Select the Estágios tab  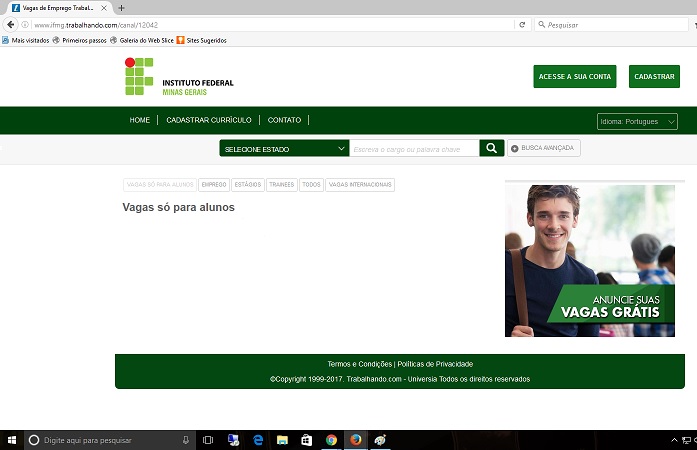(x=247, y=185)
